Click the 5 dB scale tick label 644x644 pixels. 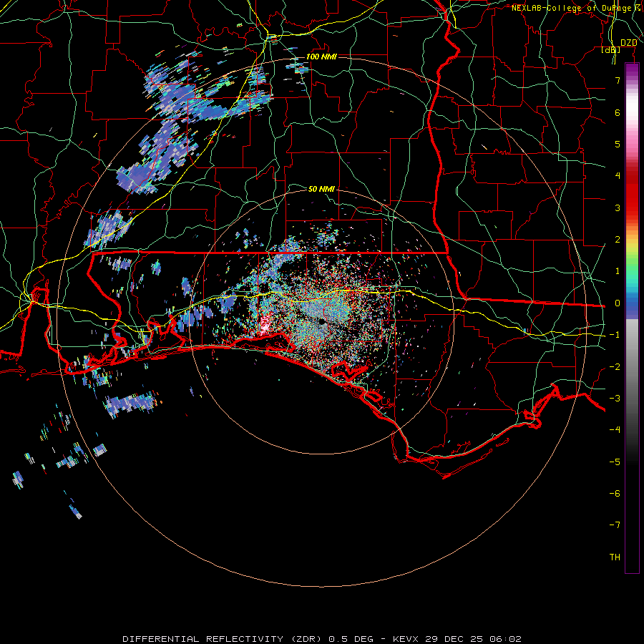coord(618,144)
